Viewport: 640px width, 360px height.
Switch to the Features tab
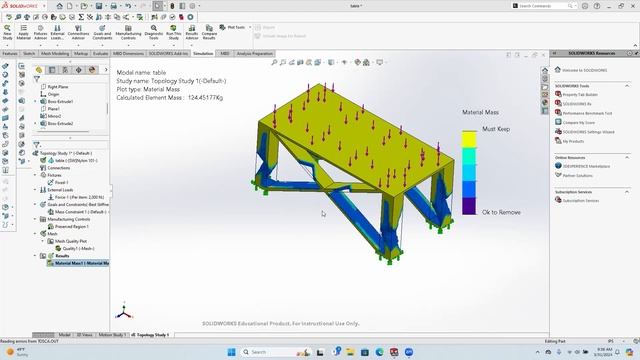tap(9, 53)
